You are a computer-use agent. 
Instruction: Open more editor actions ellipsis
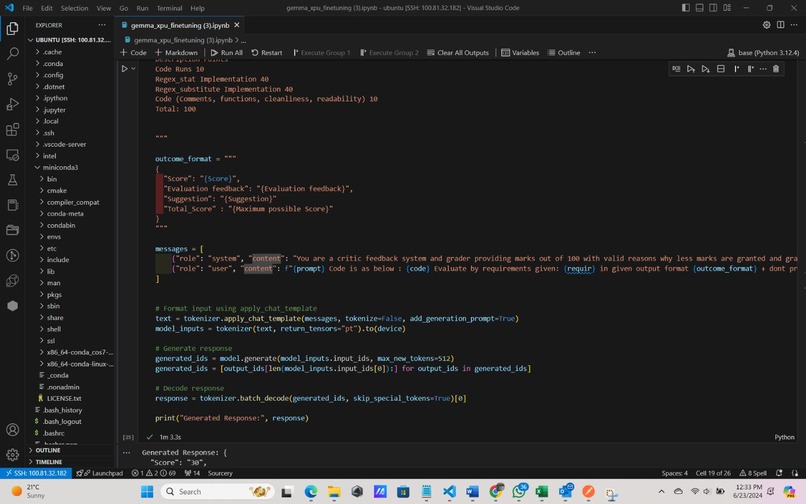pyautogui.click(x=794, y=25)
